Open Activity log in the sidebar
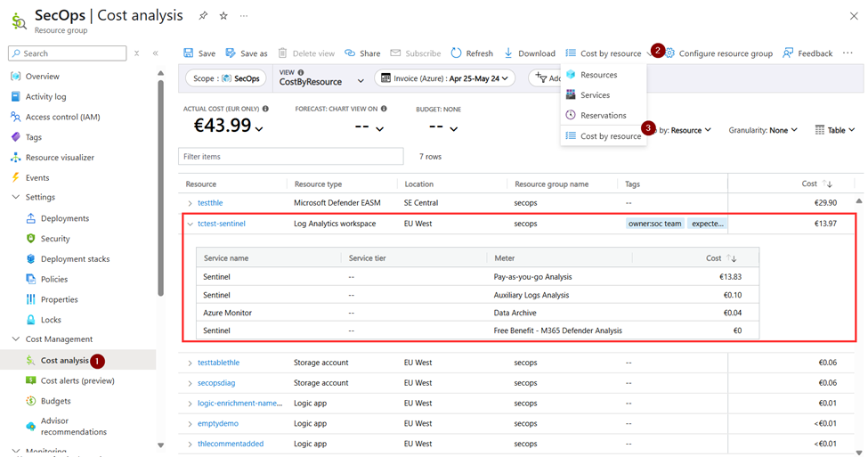Image resolution: width=868 pixels, height=457 pixels. tap(45, 96)
